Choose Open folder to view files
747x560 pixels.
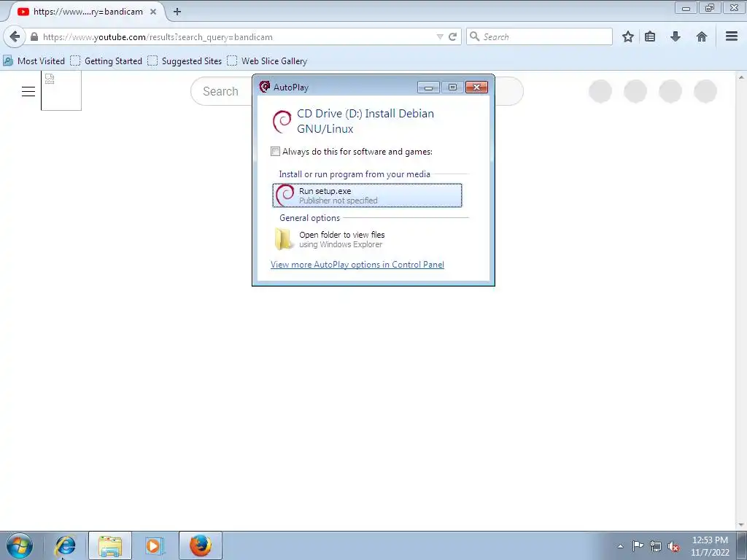(x=367, y=239)
